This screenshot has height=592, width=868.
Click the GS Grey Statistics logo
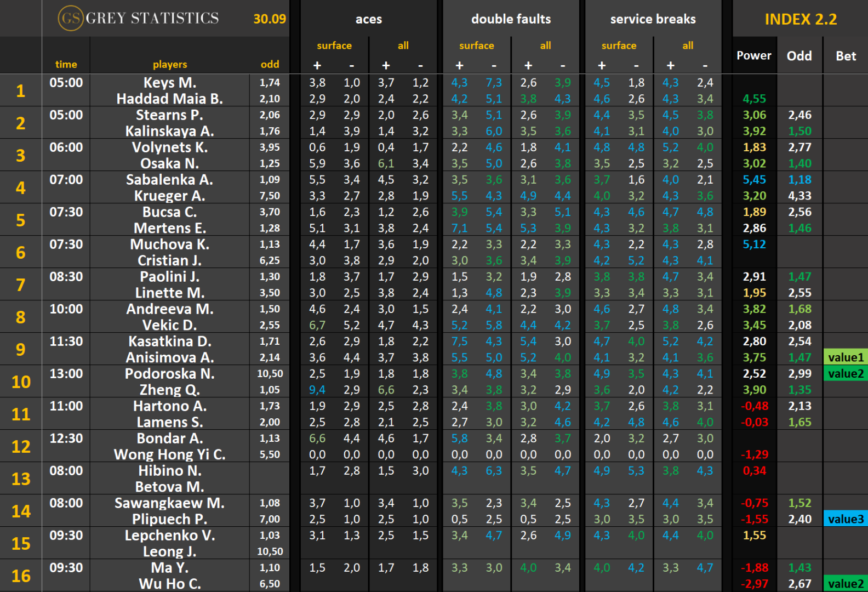(139, 18)
